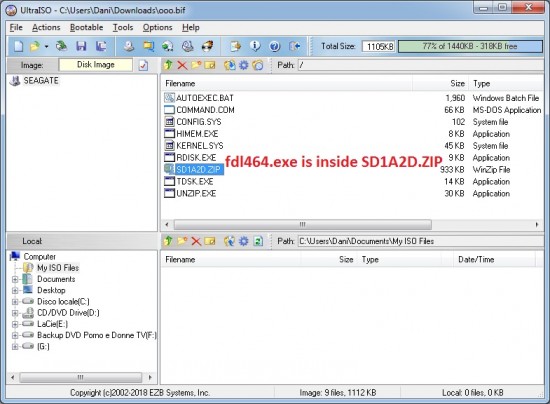Click red X Delete icon in image pane
550x404 pixels.
pos(182,65)
